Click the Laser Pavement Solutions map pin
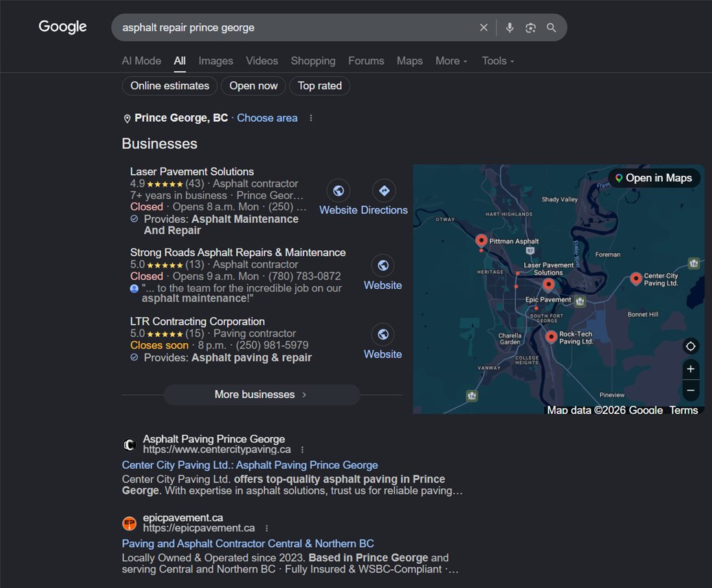The height and width of the screenshot is (588, 712). coord(548,285)
